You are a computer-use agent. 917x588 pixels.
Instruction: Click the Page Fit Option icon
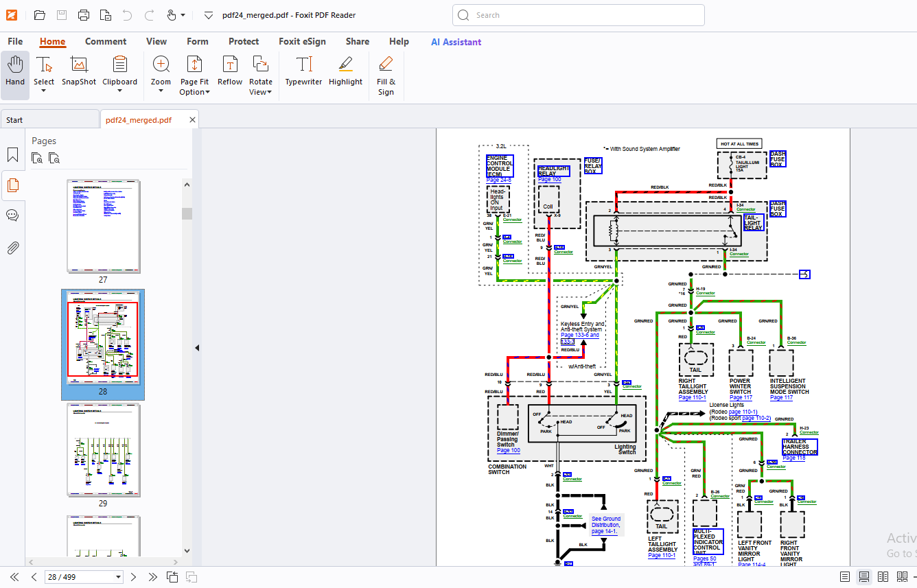click(194, 65)
